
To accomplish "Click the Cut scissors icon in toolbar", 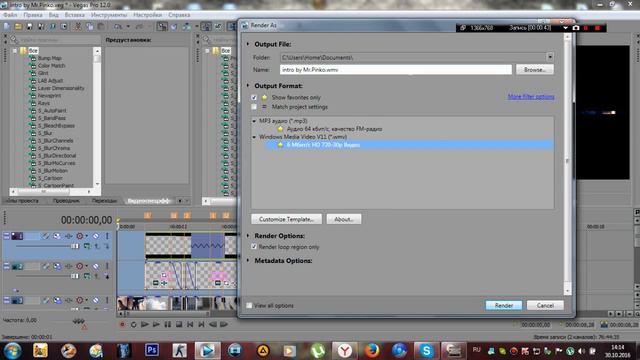I will coord(78,27).
